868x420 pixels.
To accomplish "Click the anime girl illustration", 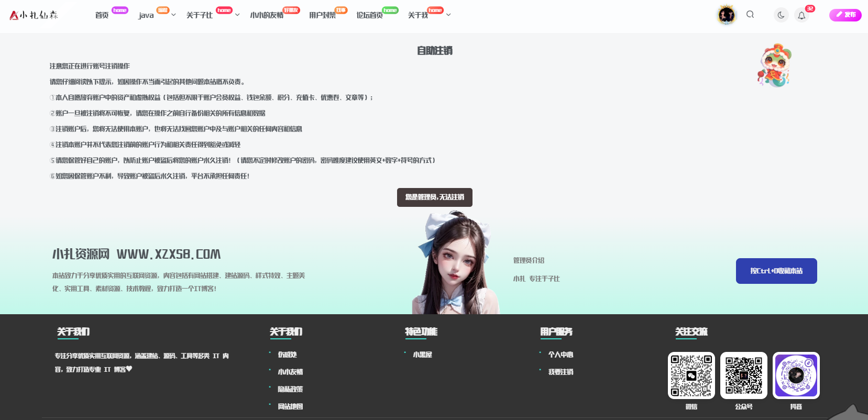I will point(456,263).
